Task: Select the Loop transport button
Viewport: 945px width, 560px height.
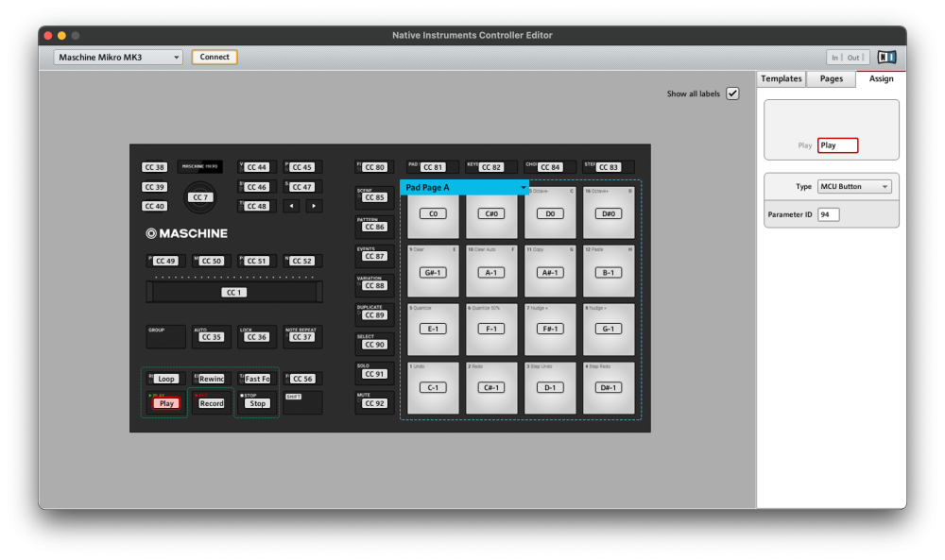Action: point(165,379)
